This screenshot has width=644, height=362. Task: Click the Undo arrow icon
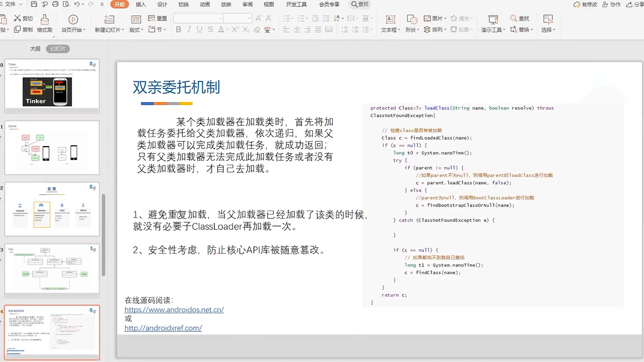[x=77, y=4]
